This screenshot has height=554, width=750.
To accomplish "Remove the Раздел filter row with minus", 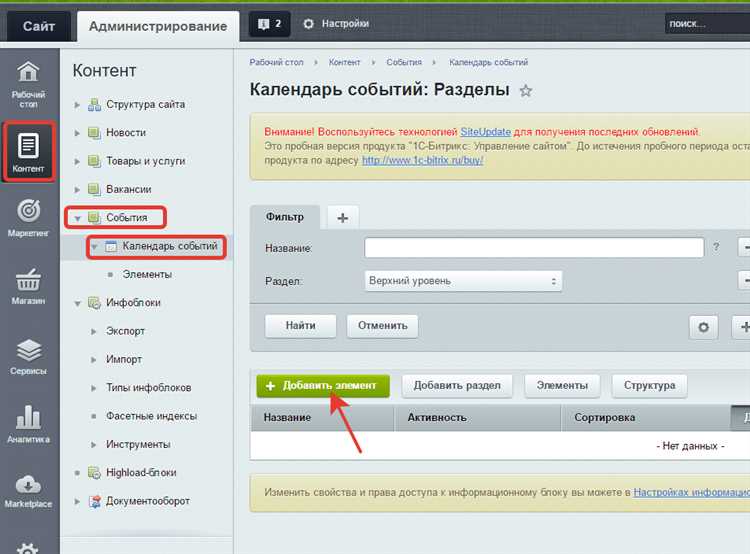I will click(744, 280).
